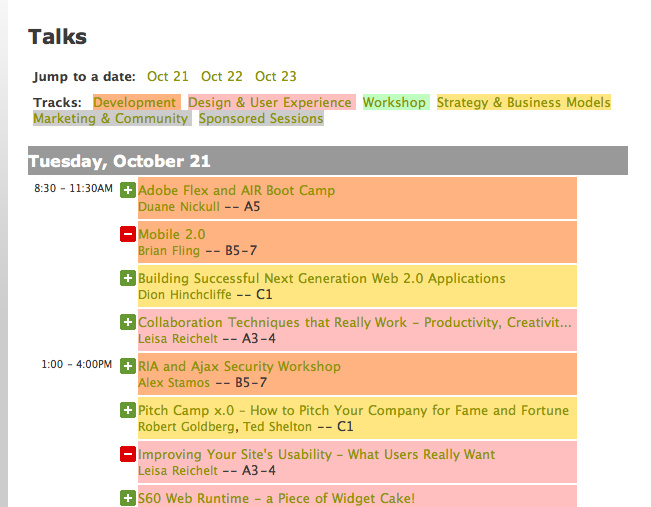Filter by Strategy & Business Models track
651x507 pixels.
(x=524, y=103)
